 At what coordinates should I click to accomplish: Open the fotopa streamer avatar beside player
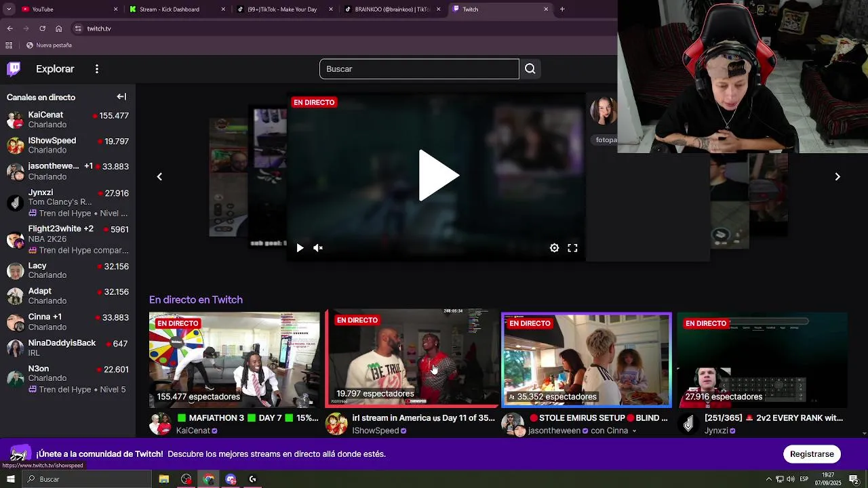tap(604, 112)
